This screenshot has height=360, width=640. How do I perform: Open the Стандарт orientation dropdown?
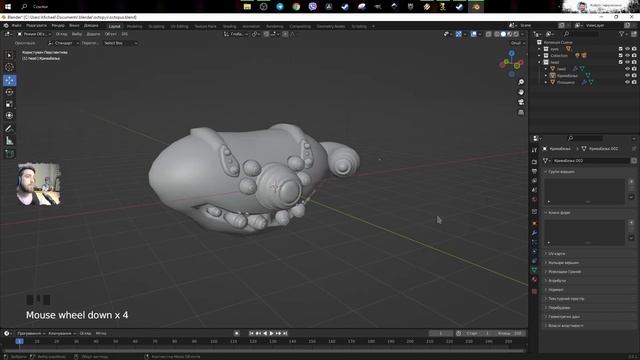click(x=63, y=43)
